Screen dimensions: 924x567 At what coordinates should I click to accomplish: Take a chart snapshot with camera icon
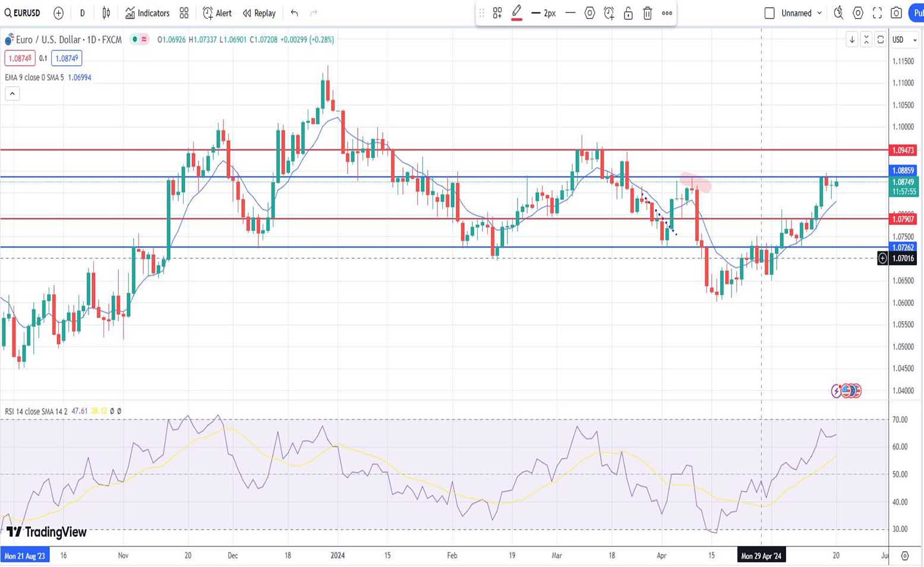coord(896,13)
